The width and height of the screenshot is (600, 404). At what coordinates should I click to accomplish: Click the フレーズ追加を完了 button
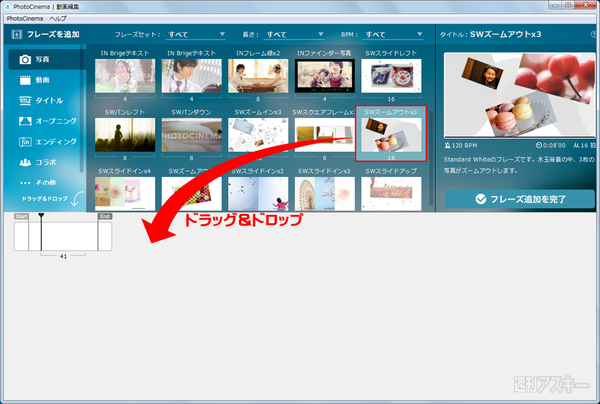(x=520, y=199)
